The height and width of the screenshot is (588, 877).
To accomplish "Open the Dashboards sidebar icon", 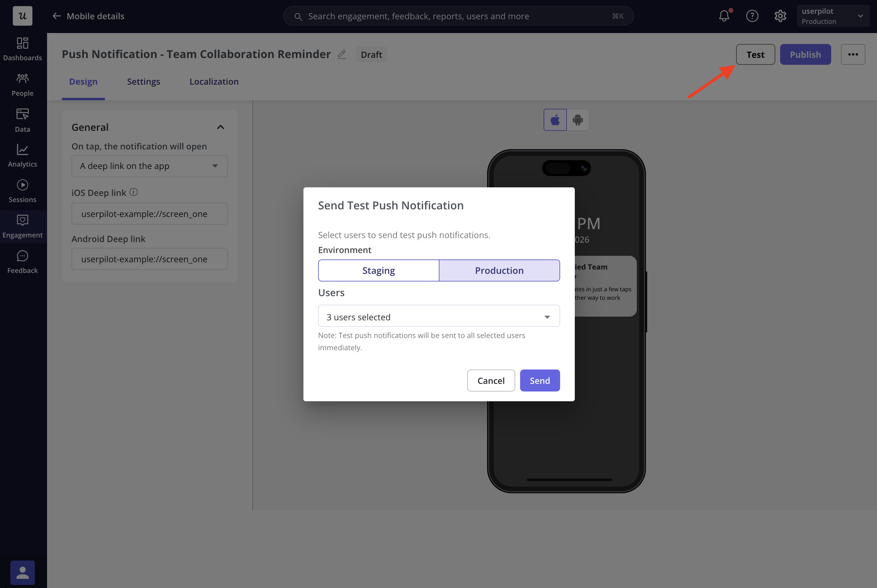I will tap(23, 49).
